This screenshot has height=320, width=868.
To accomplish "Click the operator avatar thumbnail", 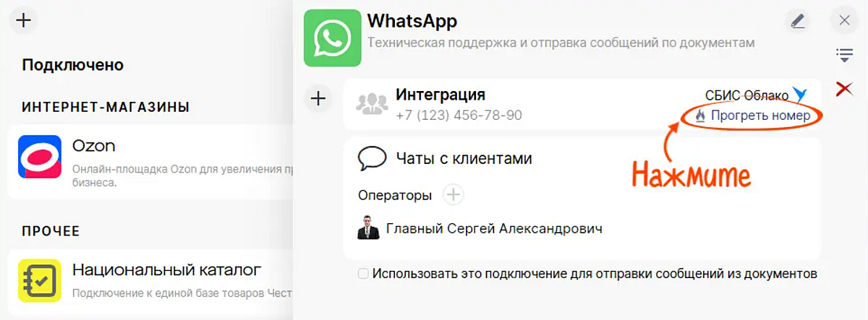I will (368, 228).
